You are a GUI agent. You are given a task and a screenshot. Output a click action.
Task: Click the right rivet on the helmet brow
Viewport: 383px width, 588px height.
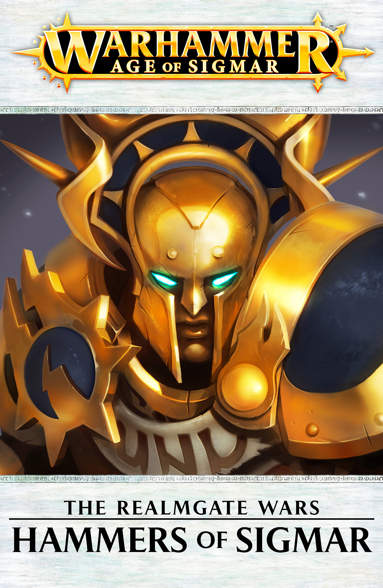pyautogui.click(x=218, y=252)
